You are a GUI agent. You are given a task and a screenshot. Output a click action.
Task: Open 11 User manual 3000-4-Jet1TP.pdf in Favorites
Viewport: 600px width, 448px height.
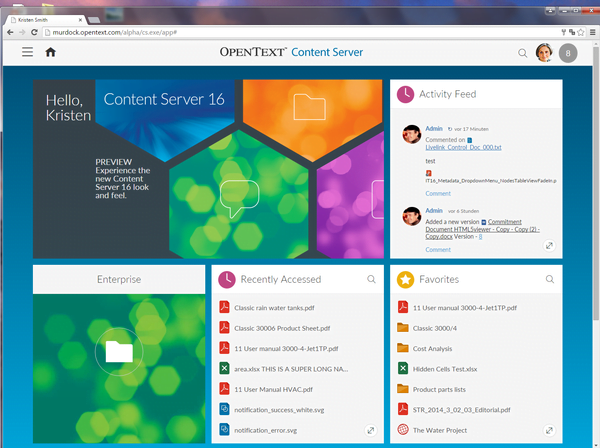point(465,308)
